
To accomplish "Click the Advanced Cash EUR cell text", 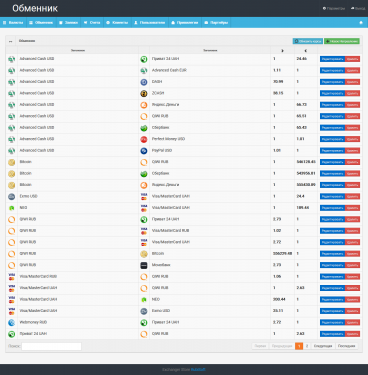I will (x=169, y=70).
